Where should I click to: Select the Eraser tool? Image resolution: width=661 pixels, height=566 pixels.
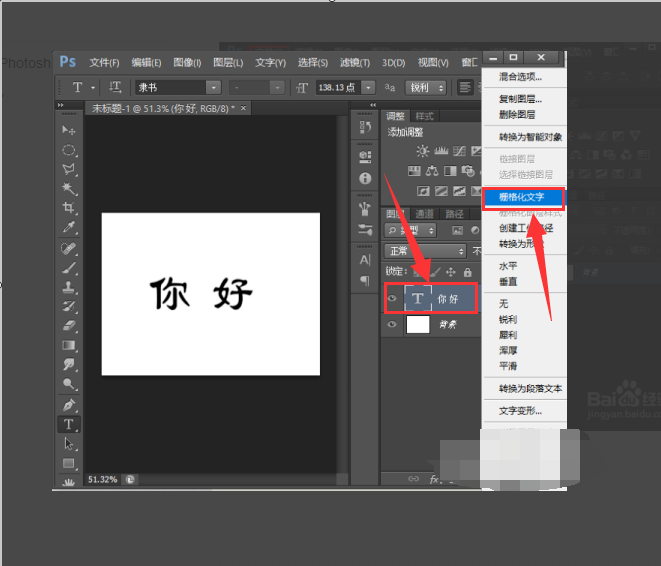click(69, 325)
